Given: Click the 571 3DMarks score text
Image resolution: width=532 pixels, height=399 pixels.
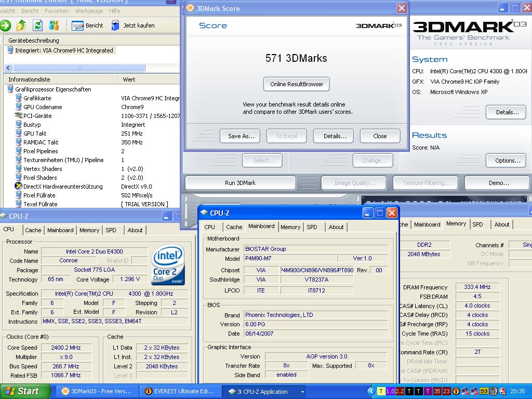Looking at the screenshot, I should tap(296, 58).
